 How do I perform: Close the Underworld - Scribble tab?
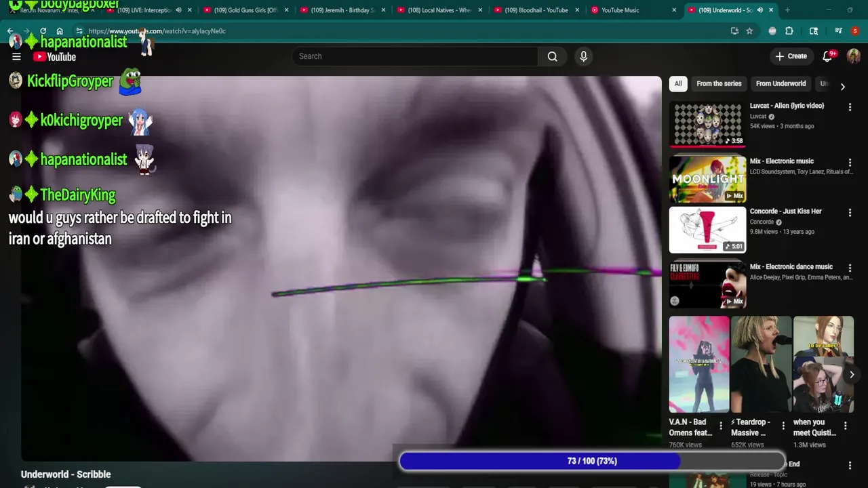[x=771, y=10]
